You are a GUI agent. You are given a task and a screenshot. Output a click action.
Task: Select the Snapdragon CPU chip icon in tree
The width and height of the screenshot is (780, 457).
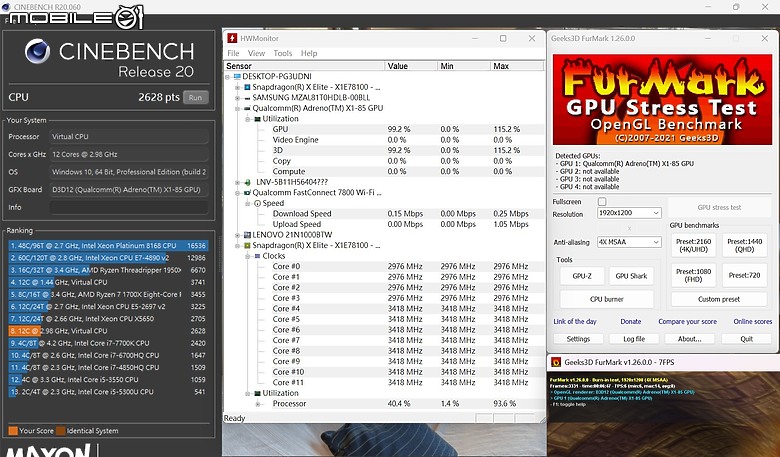click(247, 87)
